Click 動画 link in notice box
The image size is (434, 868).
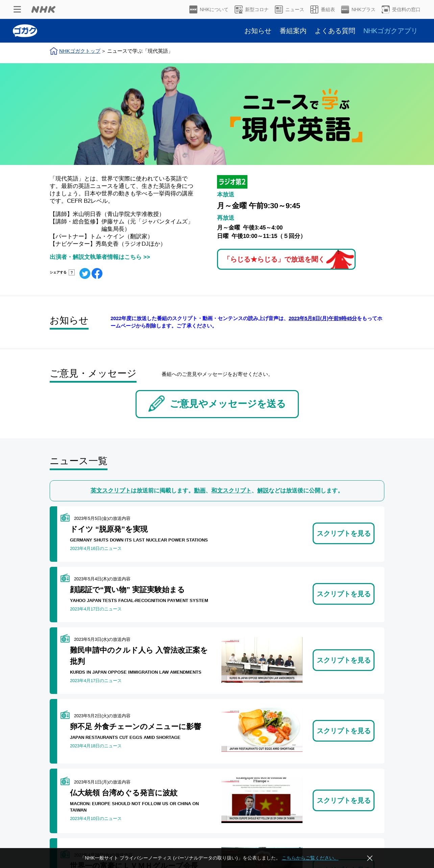[200, 490]
